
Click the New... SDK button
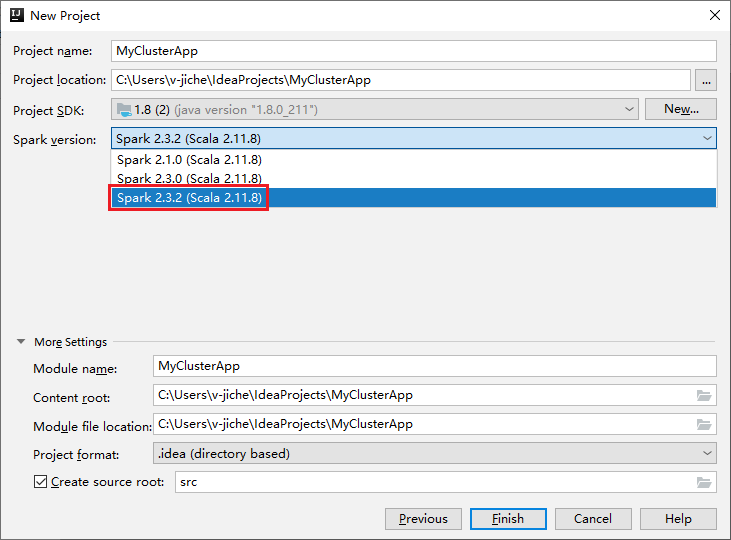(681, 109)
